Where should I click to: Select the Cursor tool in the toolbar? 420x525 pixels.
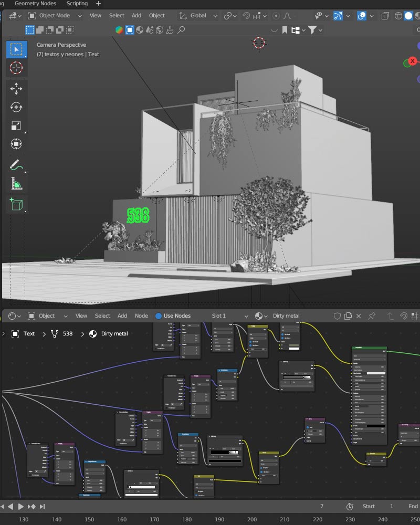point(16,68)
